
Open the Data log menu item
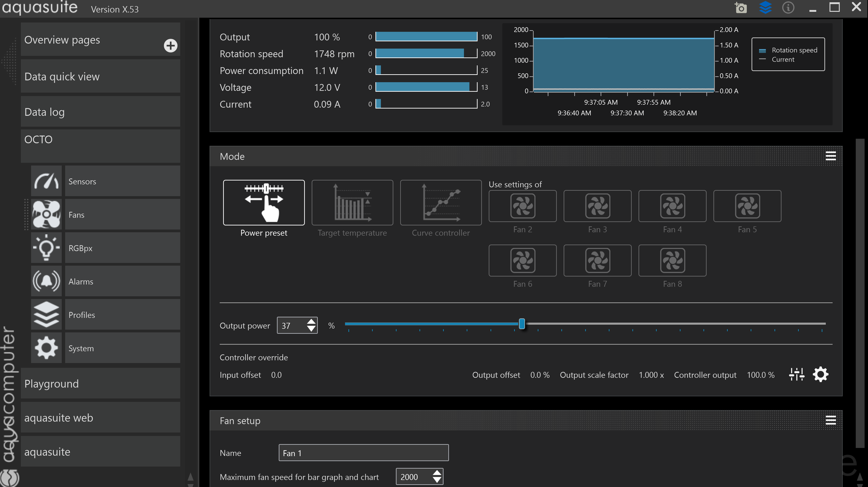click(100, 112)
